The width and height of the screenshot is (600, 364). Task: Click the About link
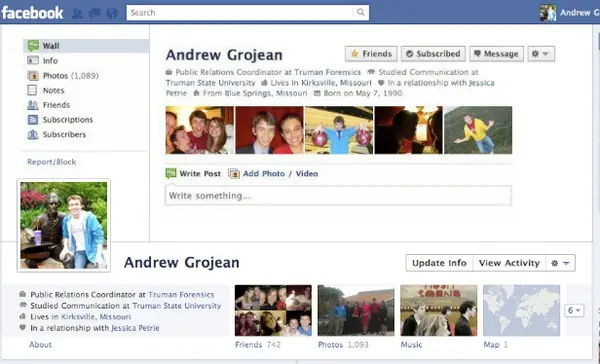click(40, 344)
